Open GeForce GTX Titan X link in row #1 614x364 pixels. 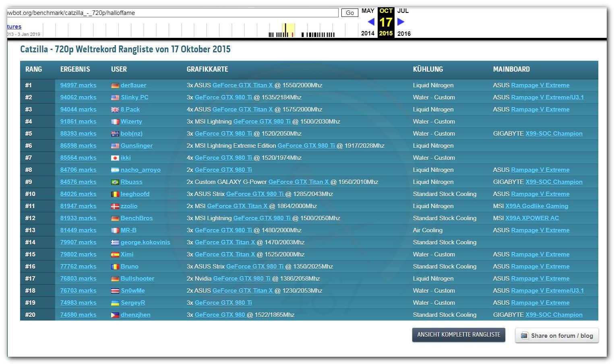pos(242,85)
